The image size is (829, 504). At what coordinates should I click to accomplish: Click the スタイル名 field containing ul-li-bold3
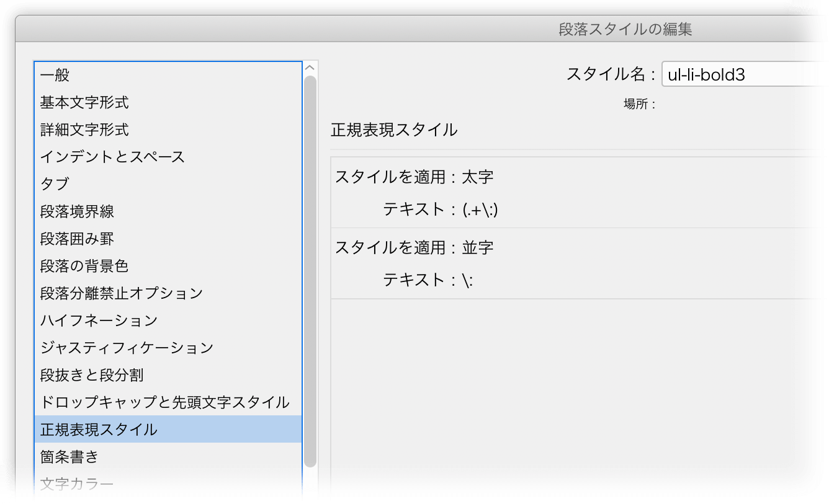pos(745,74)
